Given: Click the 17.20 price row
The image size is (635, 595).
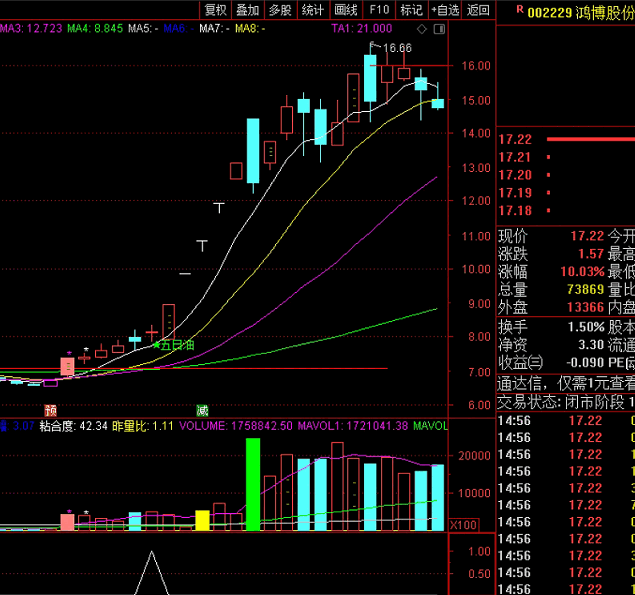Looking at the screenshot, I should pyautogui.click(x=566, y=175).
